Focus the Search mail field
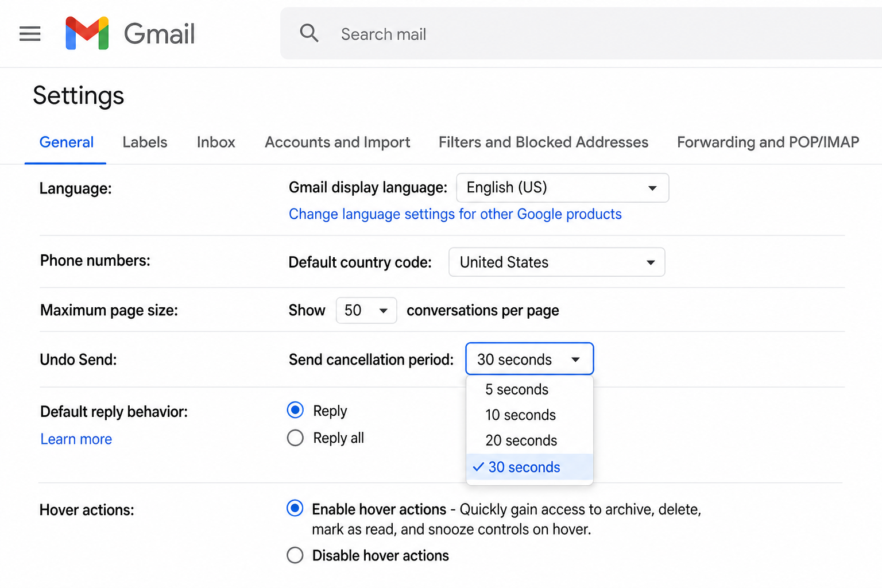The image size is (882, 588). point(581,34)
